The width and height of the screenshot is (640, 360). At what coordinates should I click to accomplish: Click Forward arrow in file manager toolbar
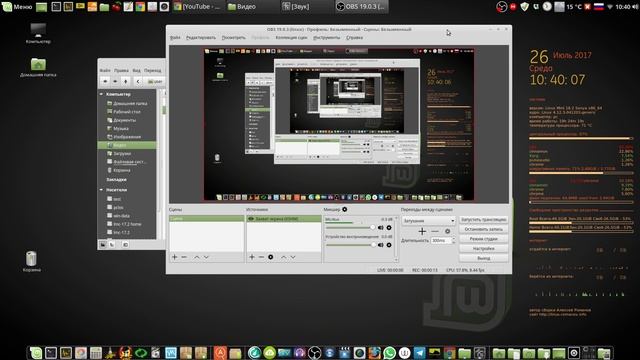pyautogui.click(x=115, y=81)
